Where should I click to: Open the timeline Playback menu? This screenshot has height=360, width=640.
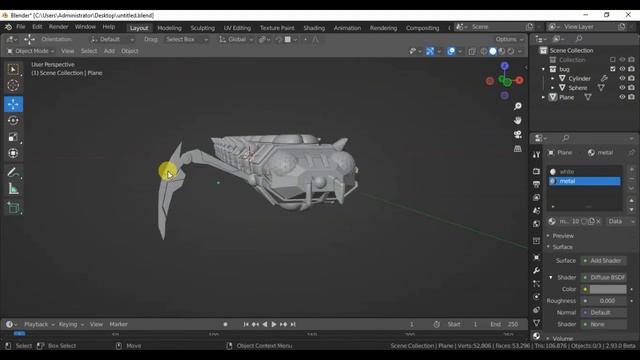[x=39, y=324]
